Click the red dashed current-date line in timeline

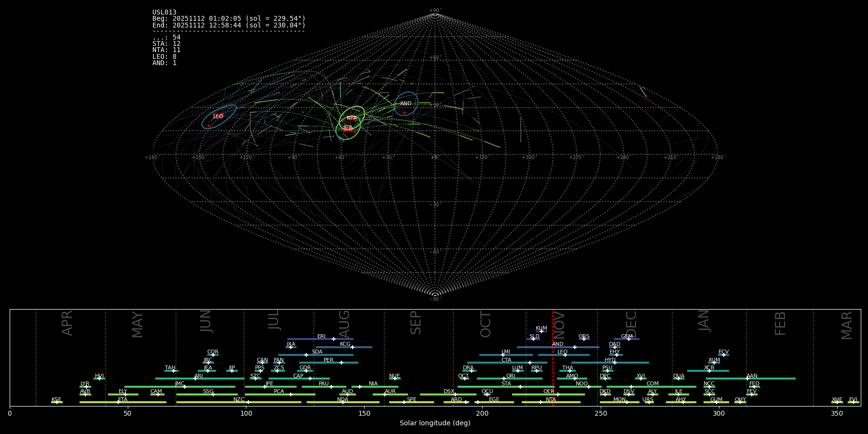click(x=553, y=357)
